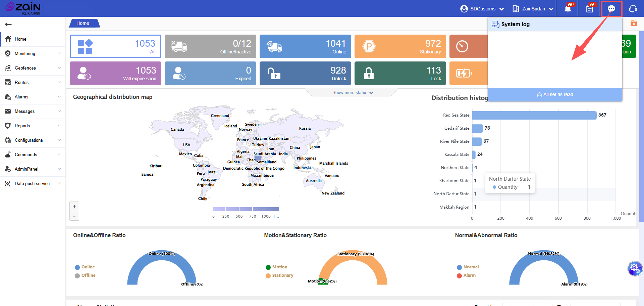
Task: Collapse sidebar with the back arrow
Action: 8,24
